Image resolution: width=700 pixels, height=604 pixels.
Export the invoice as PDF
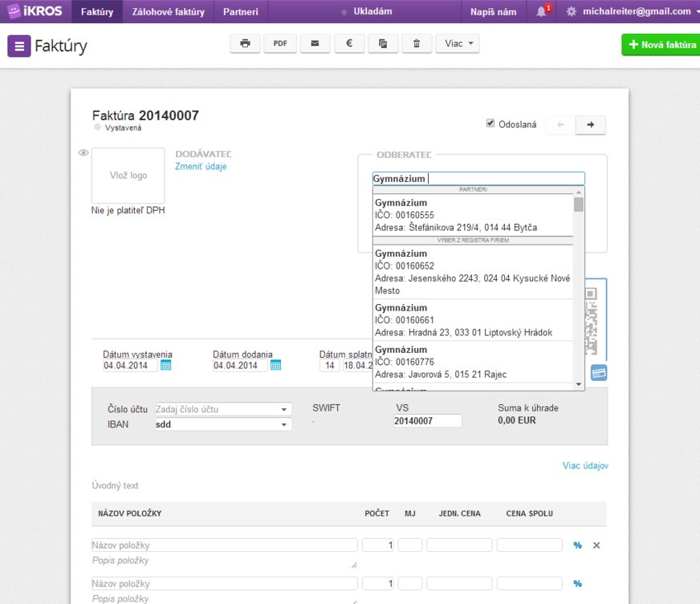(280, 44)
